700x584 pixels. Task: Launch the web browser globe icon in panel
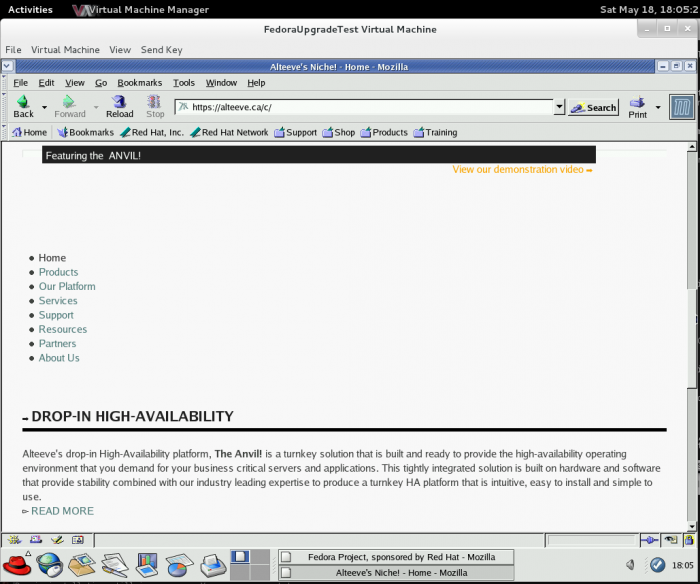49,565
